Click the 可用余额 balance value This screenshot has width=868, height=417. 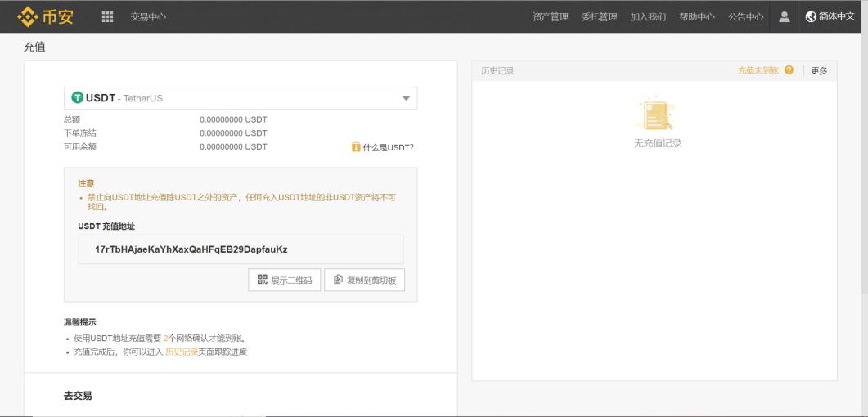(x=233, y=147)
